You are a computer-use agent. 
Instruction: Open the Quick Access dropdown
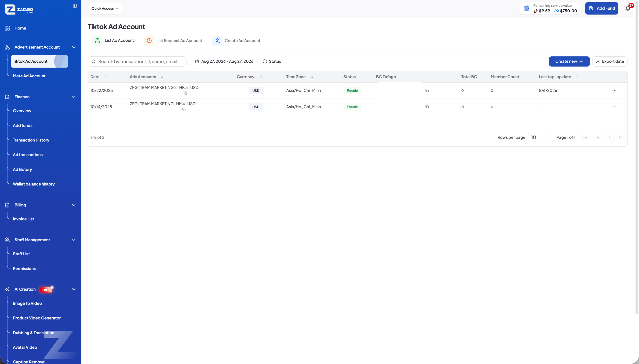click(x=105, y=8)
